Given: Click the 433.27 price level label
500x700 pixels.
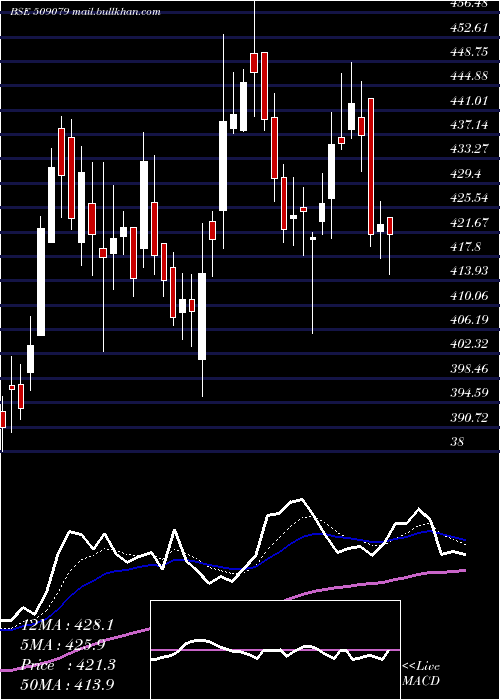Looking at the screenshot, I should pos(469,149).
